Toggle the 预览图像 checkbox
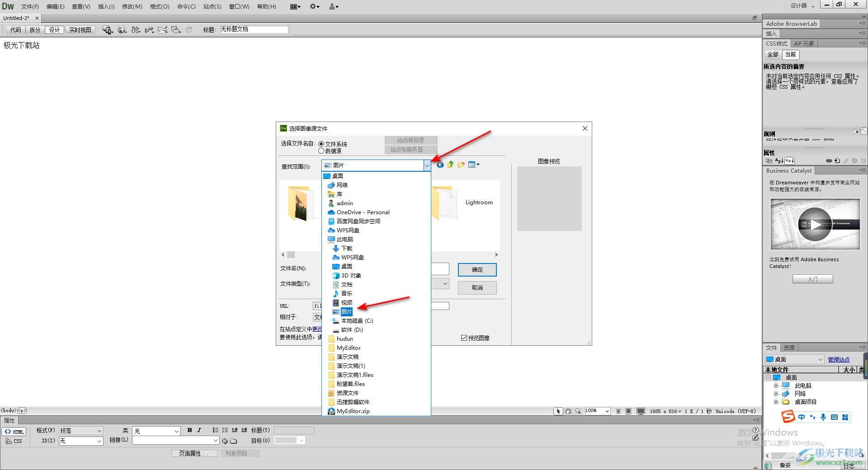Viewport: 868px width, 470px height. (x=464, y=338)
